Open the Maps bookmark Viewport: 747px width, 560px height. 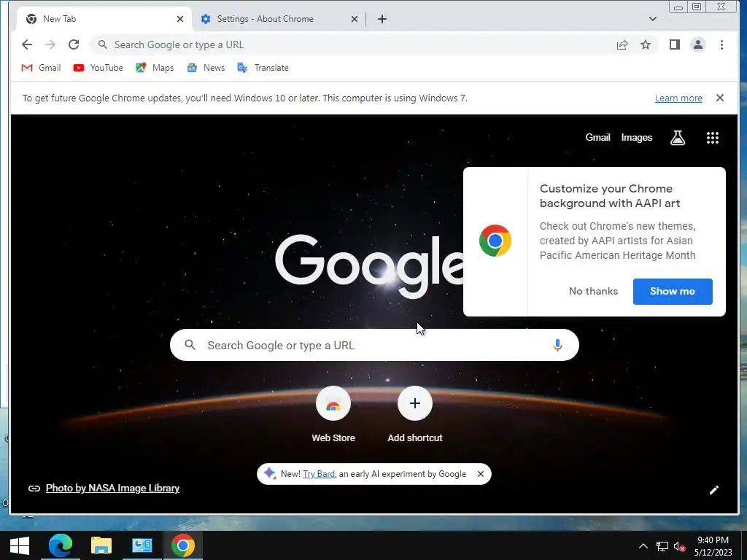click(x=155, y=68)
